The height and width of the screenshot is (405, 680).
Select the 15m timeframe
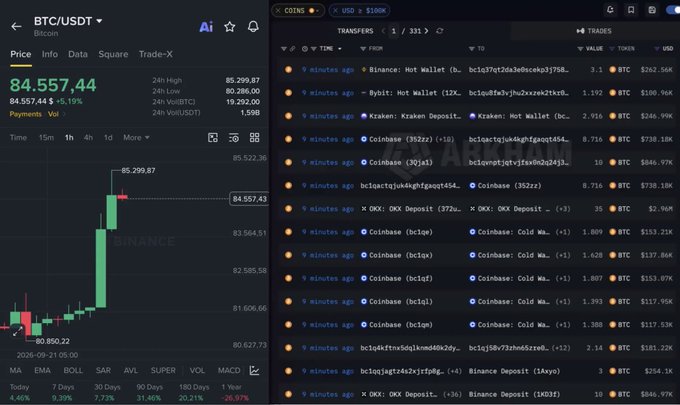pyautogui.click(x=46, y=137)
